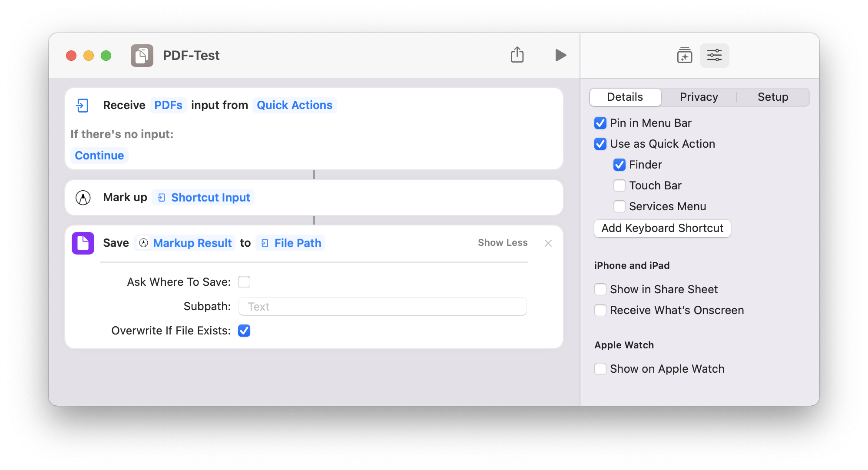Viewport: 868px width, 470px height.
Task: Click the Mark up action icon
Action: (x=83, y=198)
